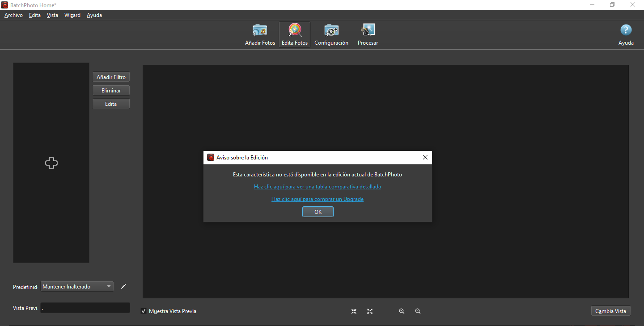
Task: Zoom in on the preview
Action: tap(402, 311)
